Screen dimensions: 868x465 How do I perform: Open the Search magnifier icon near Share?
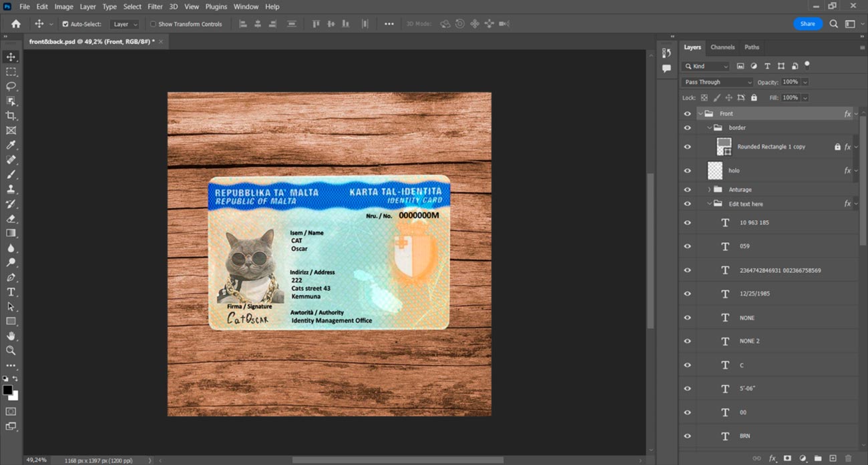833,24
